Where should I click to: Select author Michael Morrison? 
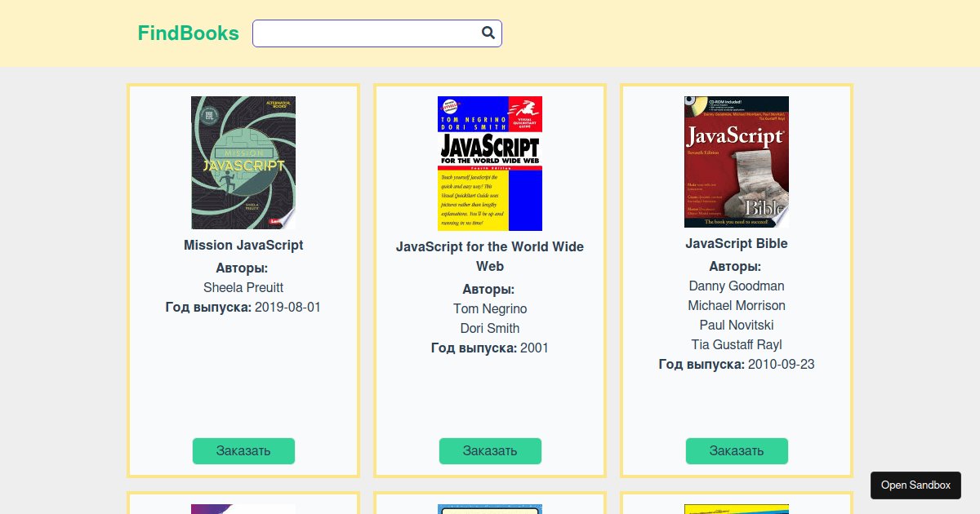tap(737, 305)
